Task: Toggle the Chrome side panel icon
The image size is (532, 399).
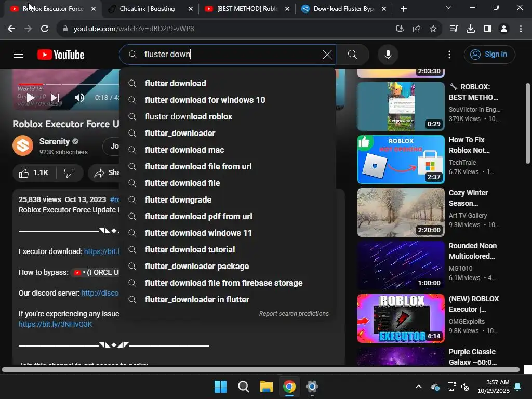Action: pyautogui.click(x=487, y=29)
